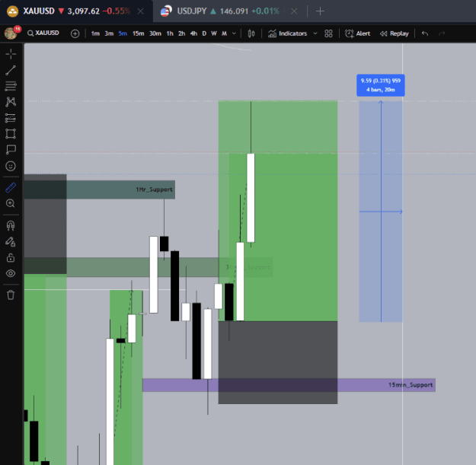This screenshot has width=476, height=465.
Task: Open the patterns drawing tool
Action: point(11,102)
